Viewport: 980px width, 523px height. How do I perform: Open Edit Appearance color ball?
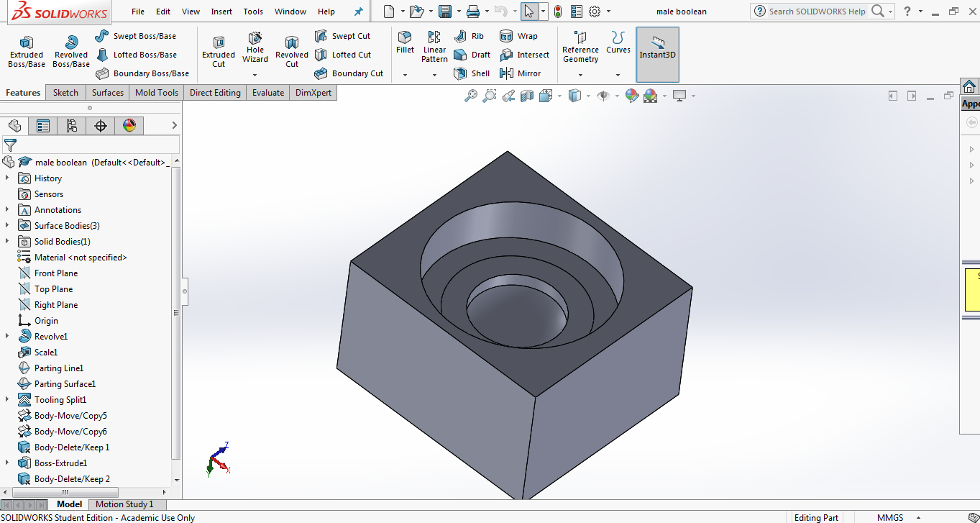click(x=632, y=96)
